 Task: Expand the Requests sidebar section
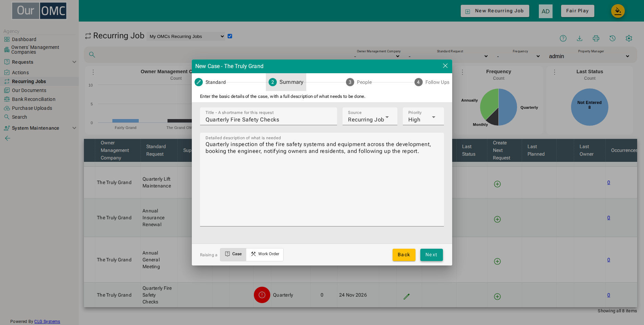click(40, 62)
